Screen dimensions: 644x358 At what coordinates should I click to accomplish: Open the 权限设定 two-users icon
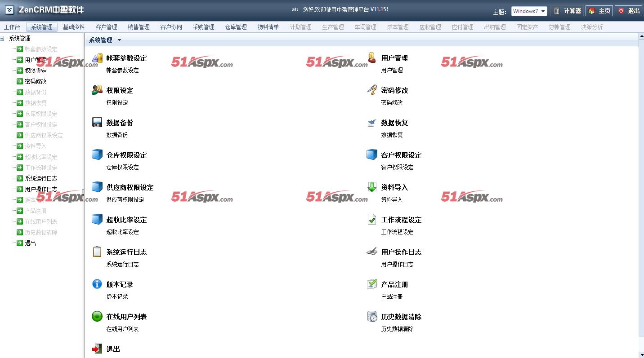(x=97, y=90)
